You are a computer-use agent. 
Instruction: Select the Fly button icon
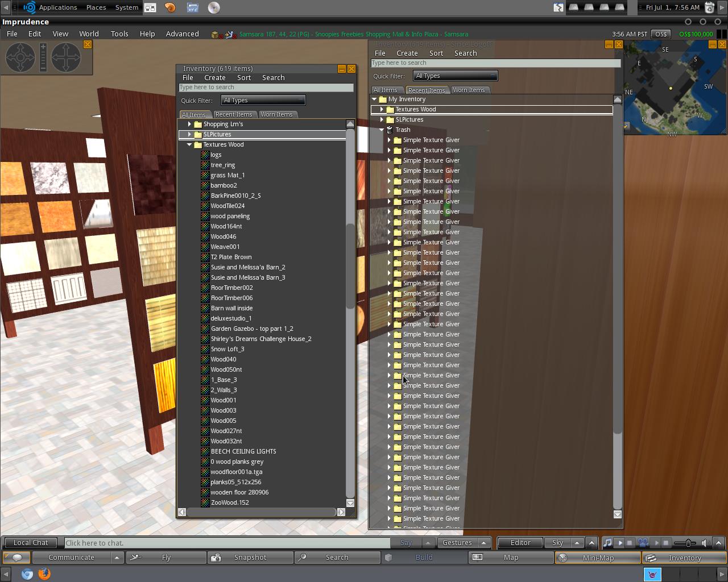click(136, 558)
